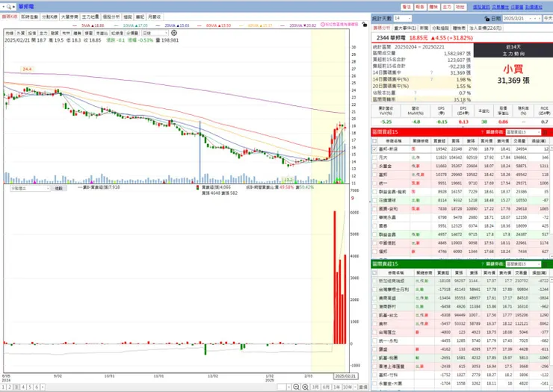Zoom out the chart with the minus magnifier
This screenshot has height=392, width=553.
(296, 387)
